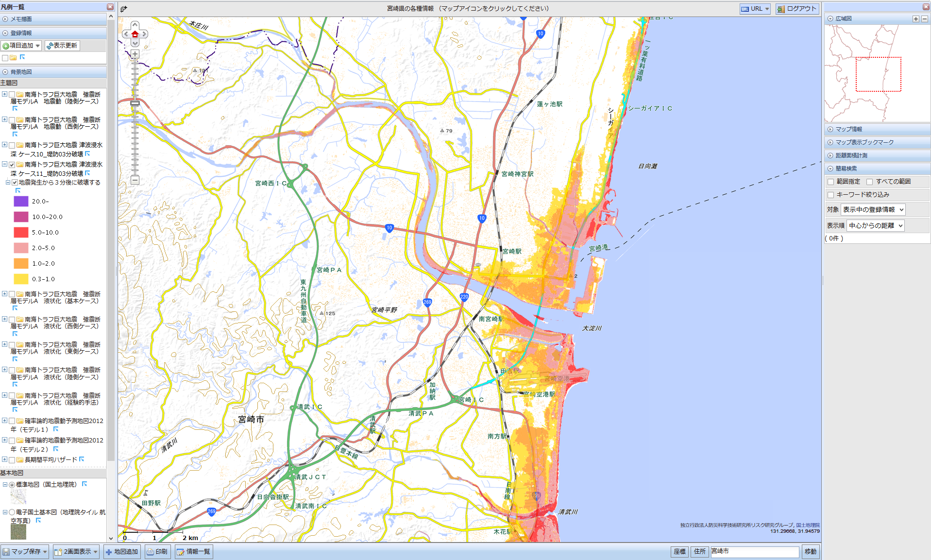Image resolution: width=931 pixels, height=560 pixels.
Task: Click the red home icon in pan control
Action: (x=135, y=34)
